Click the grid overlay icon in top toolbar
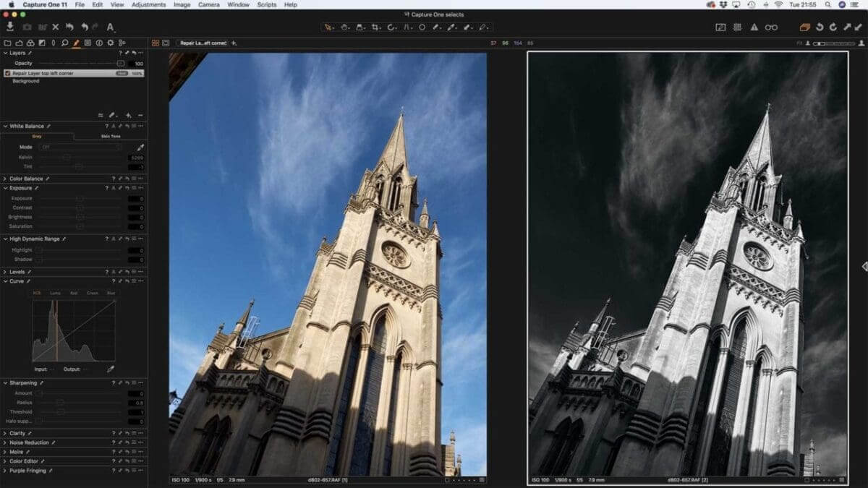The width and height of the screenshot is (868, 488). click(x=737, y=27)
